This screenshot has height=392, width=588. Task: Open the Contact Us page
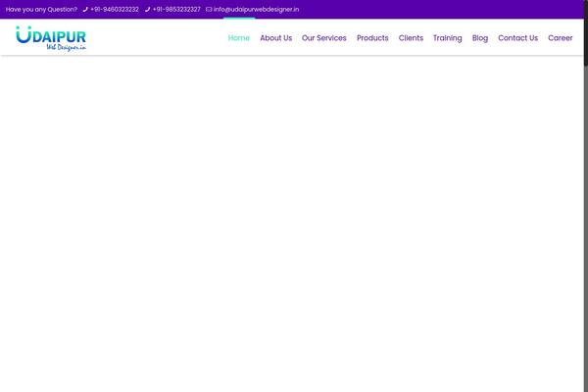(517, 38)
